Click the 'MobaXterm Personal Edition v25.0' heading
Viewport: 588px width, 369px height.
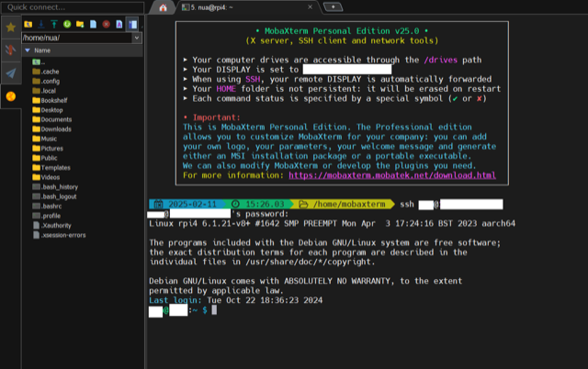click(x=342, y=31)
